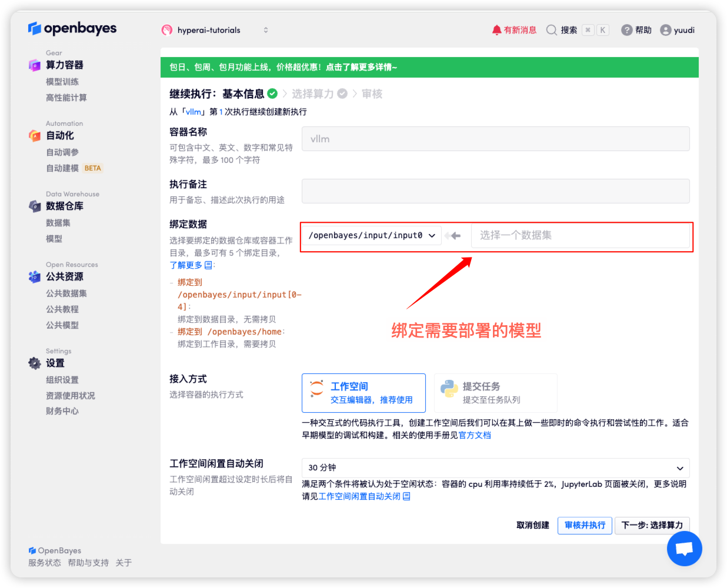Screen dimensions: 727x588
Task: Click the 容器名称 input showing vllm
Action: [x=495, y=139]
